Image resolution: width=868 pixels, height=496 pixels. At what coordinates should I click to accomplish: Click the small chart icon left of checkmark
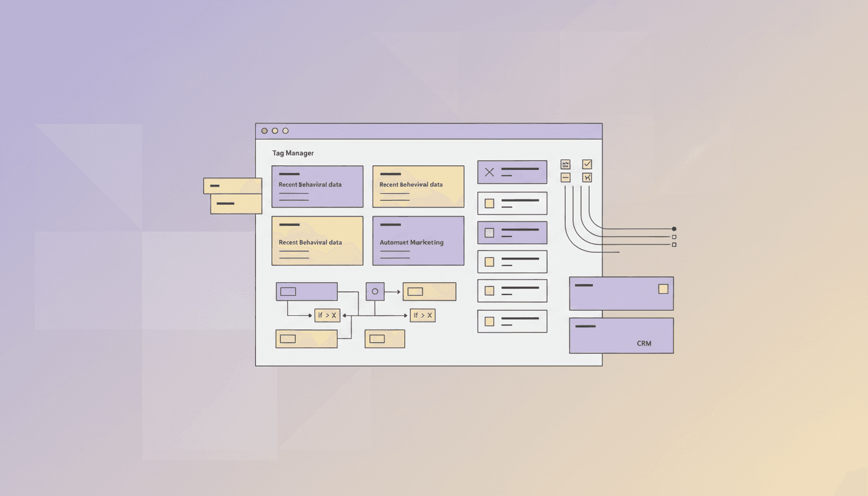coord(565,165)
